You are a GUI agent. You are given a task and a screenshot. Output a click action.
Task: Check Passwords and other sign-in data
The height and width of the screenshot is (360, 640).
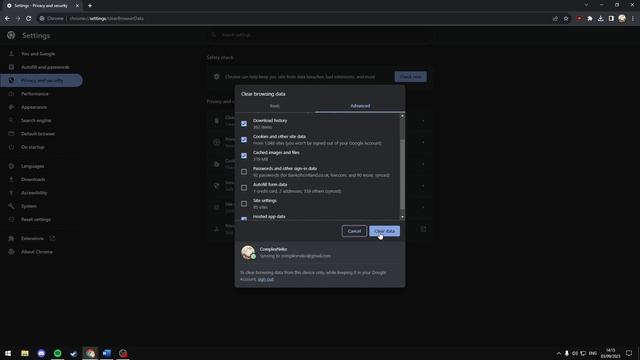point(244,172)
